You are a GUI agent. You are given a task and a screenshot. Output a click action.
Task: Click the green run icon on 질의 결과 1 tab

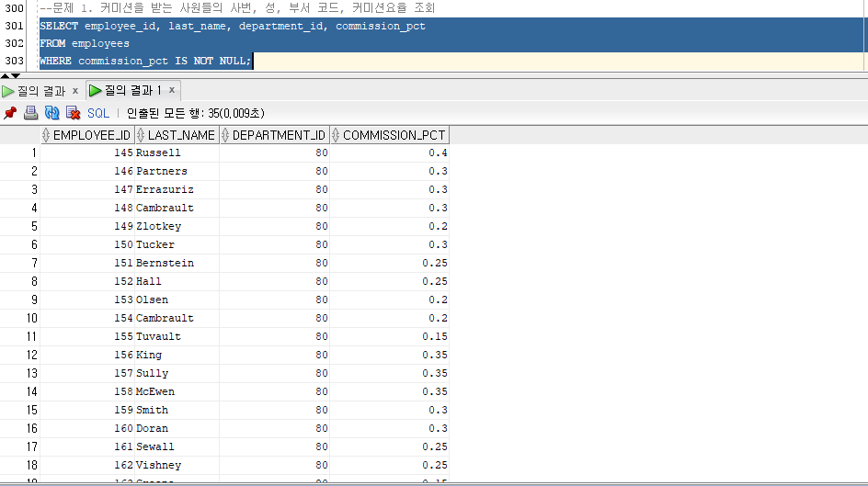96,90
